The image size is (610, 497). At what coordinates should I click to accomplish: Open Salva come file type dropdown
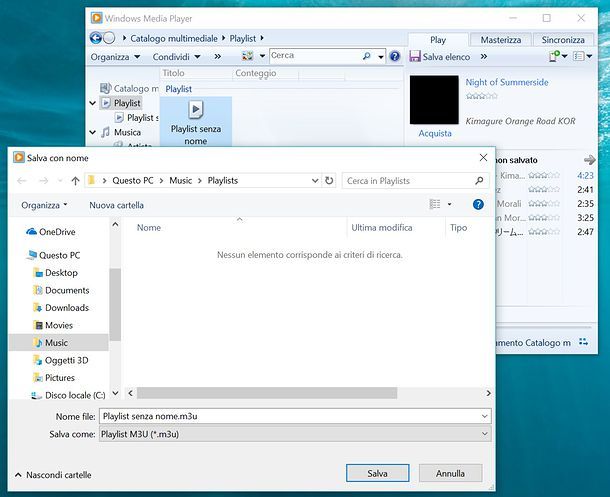485,434
